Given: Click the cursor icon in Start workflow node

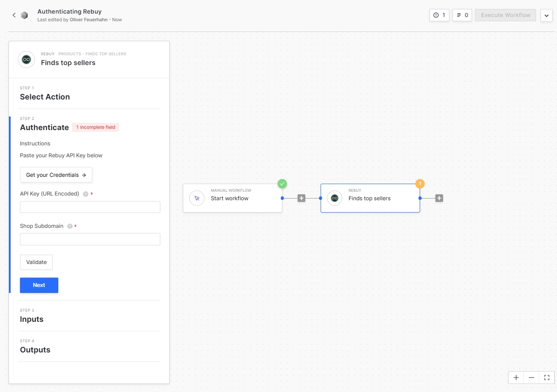Looking at the screenshot, I should tap(197, 198).
